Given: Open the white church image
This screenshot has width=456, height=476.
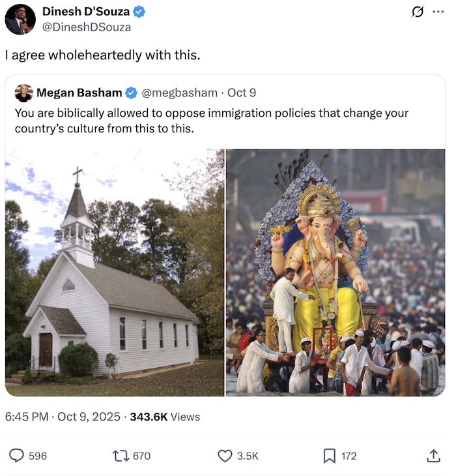Looking at the screenshot, I should coord(115,273).
